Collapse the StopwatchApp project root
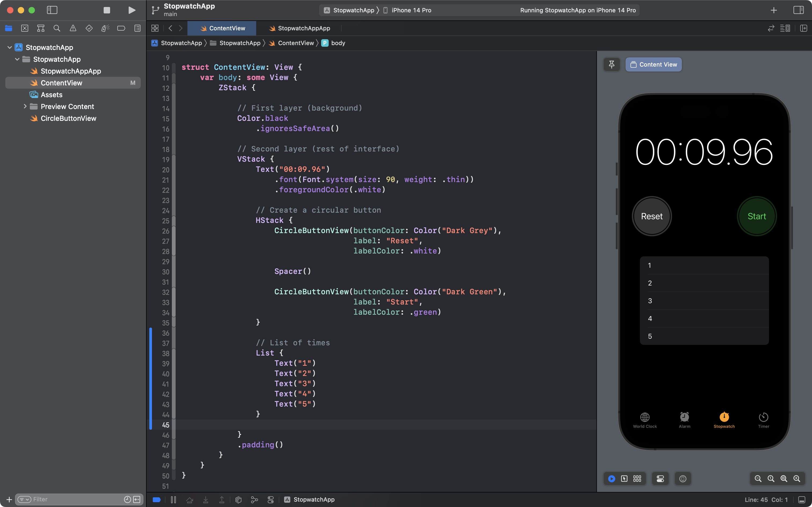This screenshot has width=812, height=507. [9, 47]
